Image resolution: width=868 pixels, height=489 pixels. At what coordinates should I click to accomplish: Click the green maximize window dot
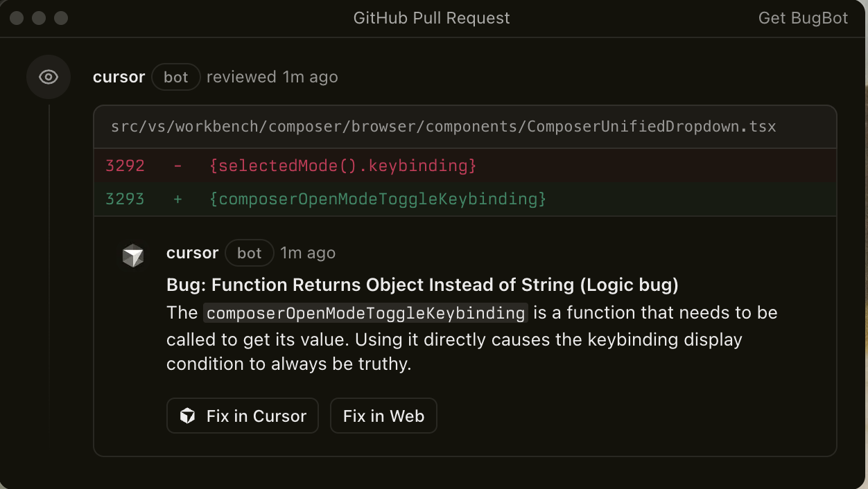tap(61, 18)
